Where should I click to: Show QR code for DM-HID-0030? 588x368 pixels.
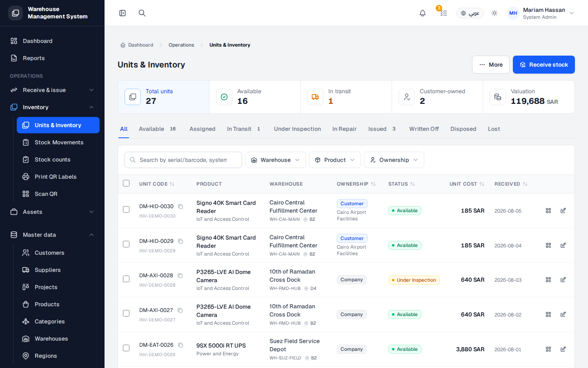coord(548,211)
